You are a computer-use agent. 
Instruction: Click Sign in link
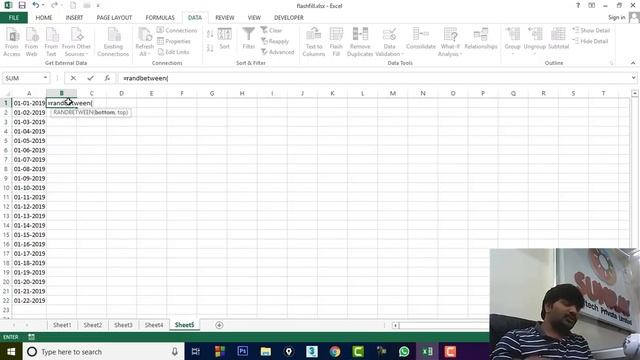tap(616, 17)
